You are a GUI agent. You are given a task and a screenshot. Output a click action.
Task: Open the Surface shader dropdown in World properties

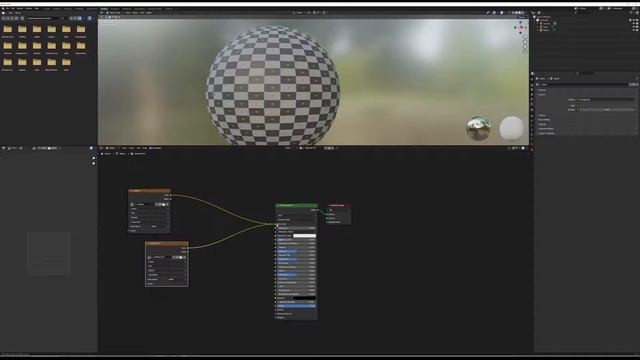(607, 100)
